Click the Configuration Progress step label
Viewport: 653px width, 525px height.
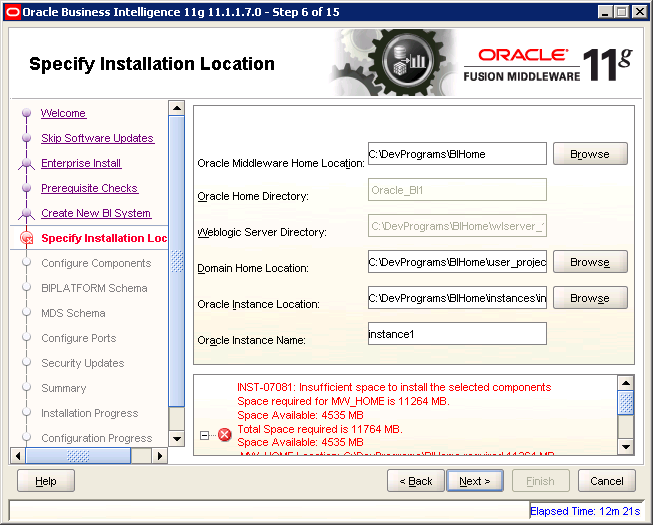(x=97, y=438)
